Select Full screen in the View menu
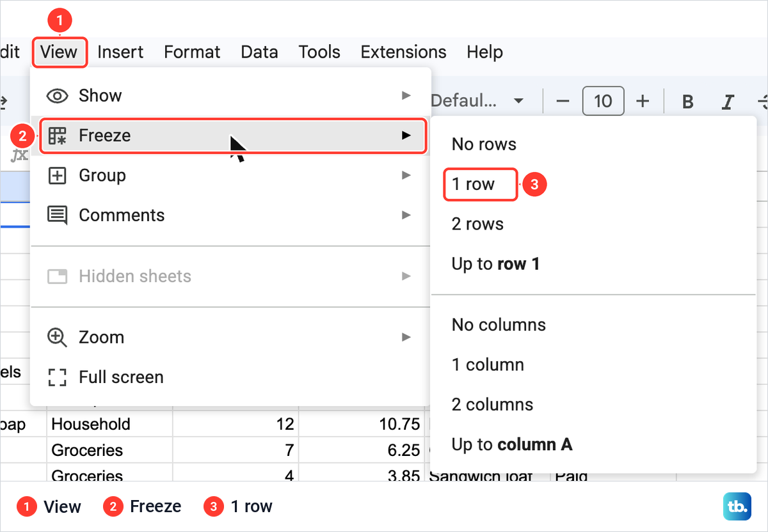Image resolution: width=768 pixels, height=532 pixels. 230,377
